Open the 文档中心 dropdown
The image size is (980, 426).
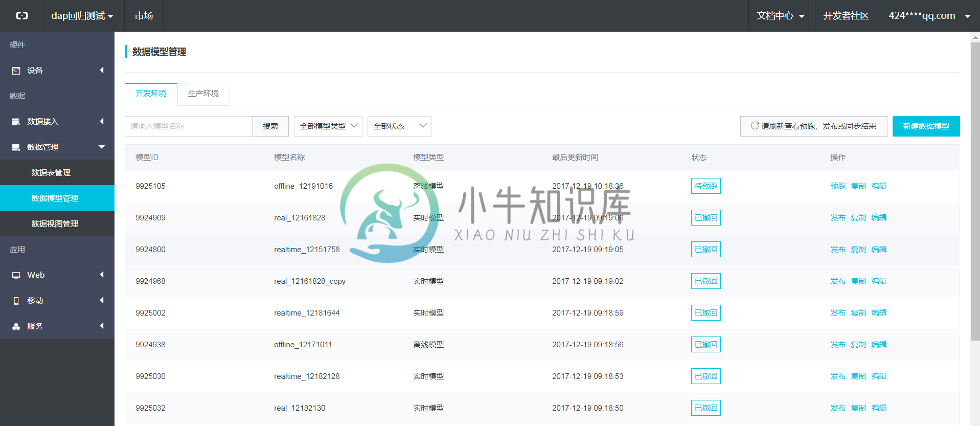click(x=781, y=16)
